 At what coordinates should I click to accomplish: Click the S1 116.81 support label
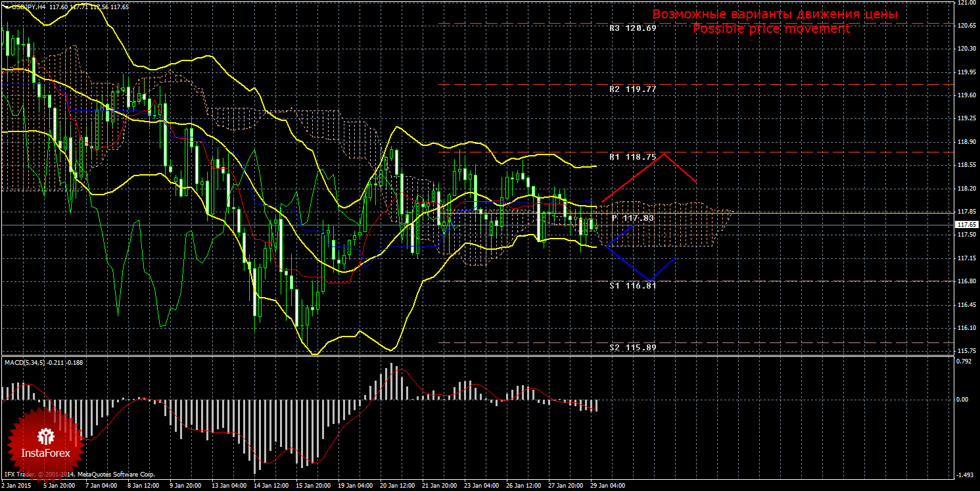point(632,287)
